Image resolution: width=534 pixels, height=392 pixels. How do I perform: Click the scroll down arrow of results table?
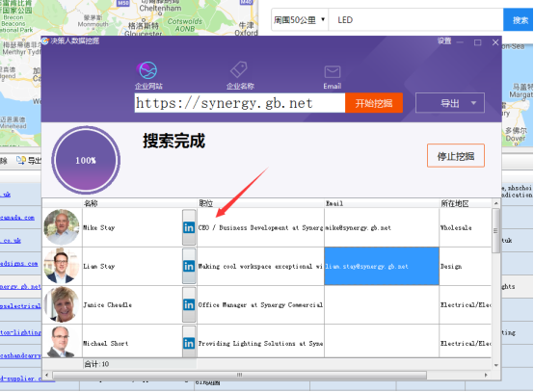pyautogui.click(x=495, y=365)
